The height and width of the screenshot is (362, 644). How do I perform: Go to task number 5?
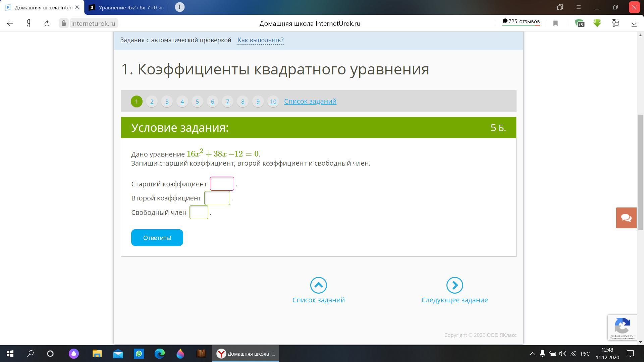click(197, 101)
